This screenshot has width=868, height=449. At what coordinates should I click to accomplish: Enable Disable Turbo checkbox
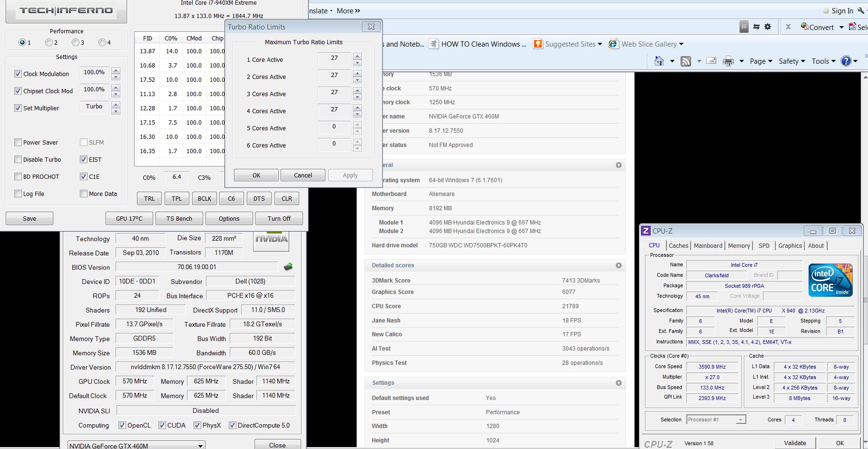coord(18,159)
